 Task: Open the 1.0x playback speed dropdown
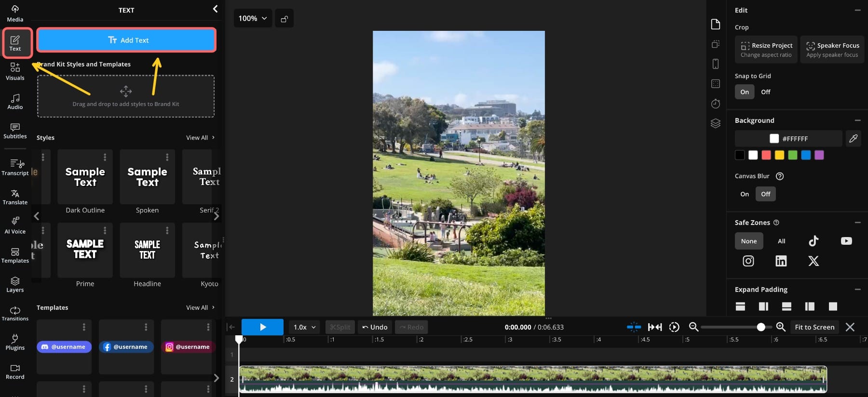pyautogui.click(x=304, y=327)
